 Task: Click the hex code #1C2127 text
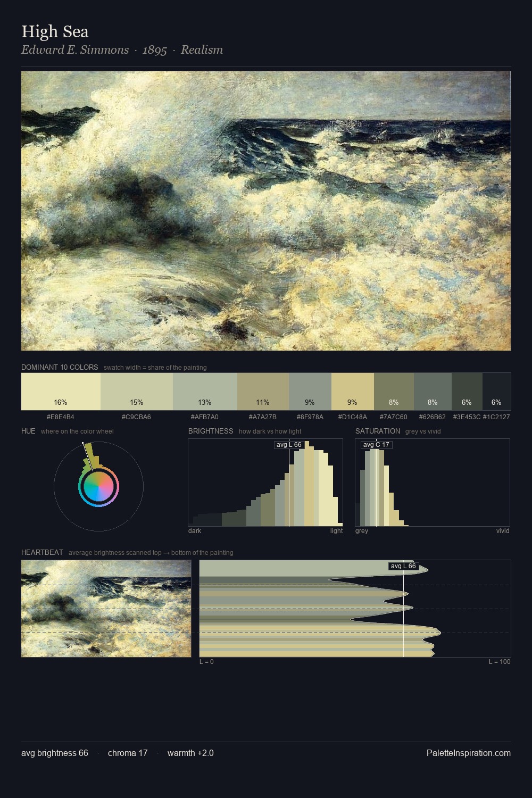tap(496, 417)
